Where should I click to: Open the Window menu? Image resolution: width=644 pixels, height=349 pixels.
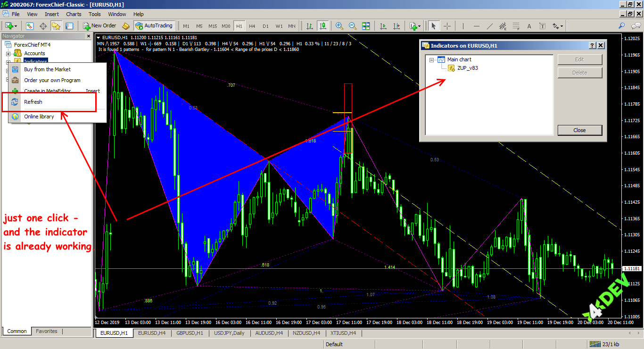click(117, 14)
